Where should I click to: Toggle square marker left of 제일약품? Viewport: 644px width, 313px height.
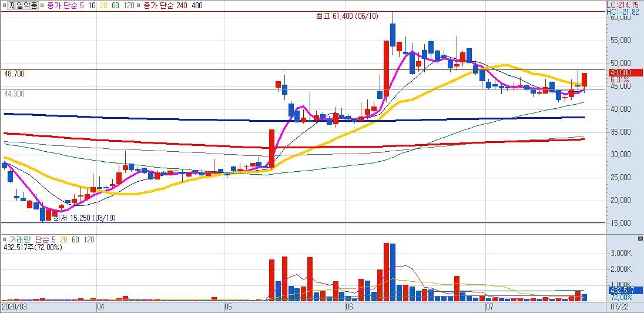4,5
